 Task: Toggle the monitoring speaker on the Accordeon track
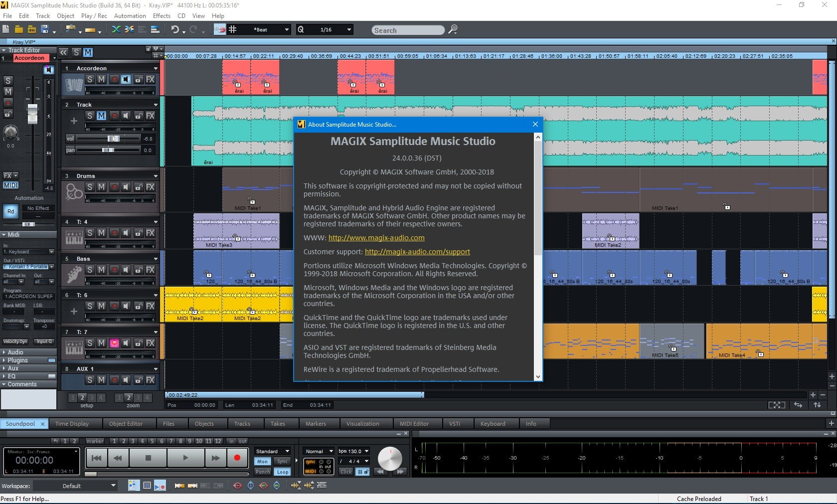126,79
